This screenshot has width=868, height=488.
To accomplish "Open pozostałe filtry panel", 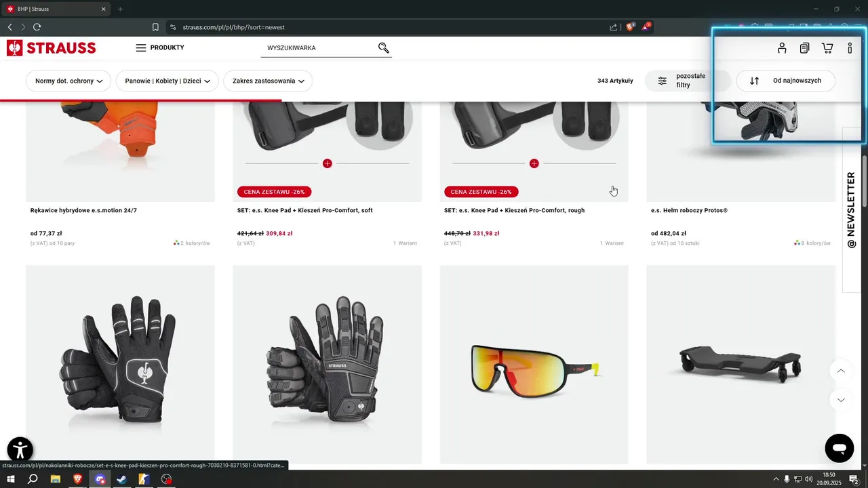I will [x=688, y=81].
